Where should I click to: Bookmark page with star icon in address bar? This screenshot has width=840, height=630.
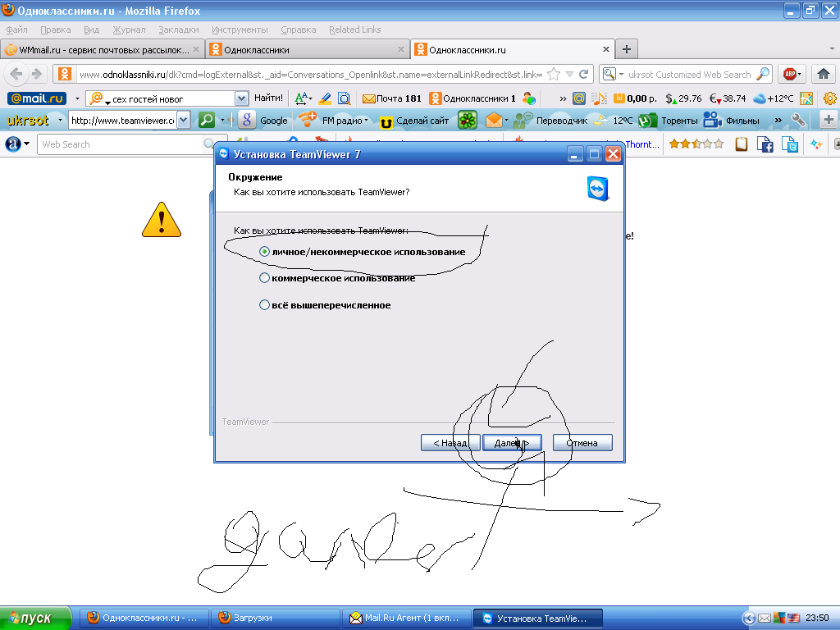(x=554, y=74)
